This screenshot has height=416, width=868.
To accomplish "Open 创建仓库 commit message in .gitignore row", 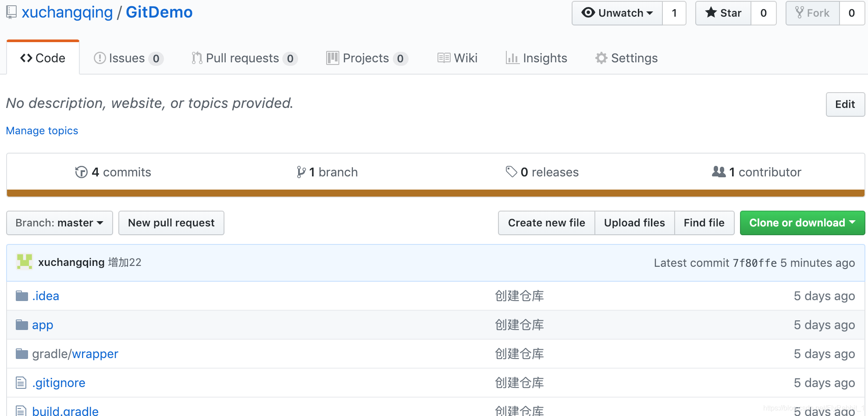I will (519, 383).
